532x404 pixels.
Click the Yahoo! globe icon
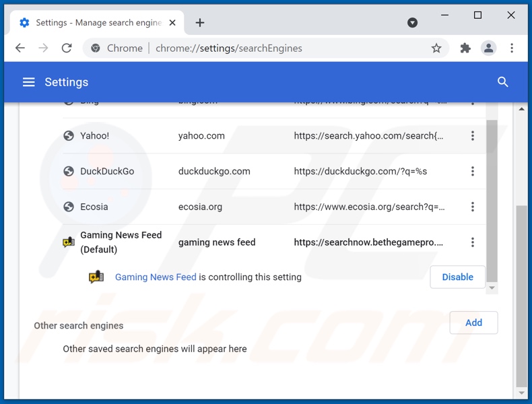coord(69,136)
